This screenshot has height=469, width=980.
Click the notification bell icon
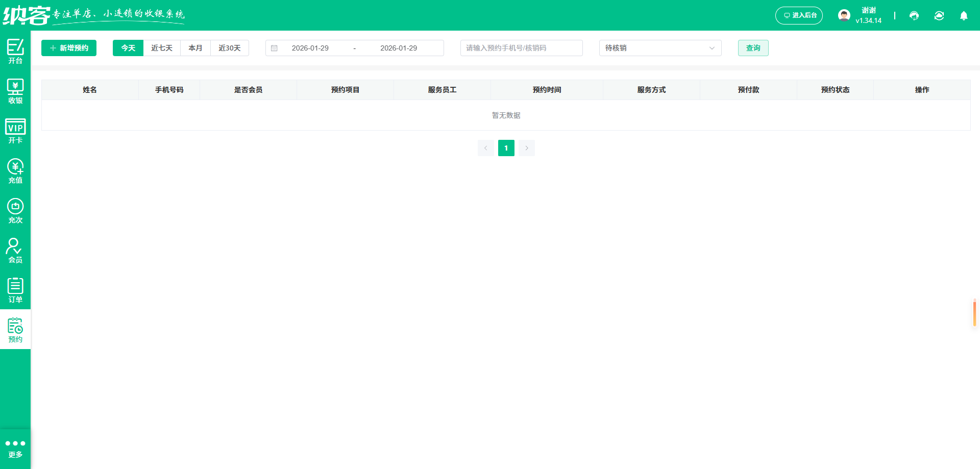964,16
